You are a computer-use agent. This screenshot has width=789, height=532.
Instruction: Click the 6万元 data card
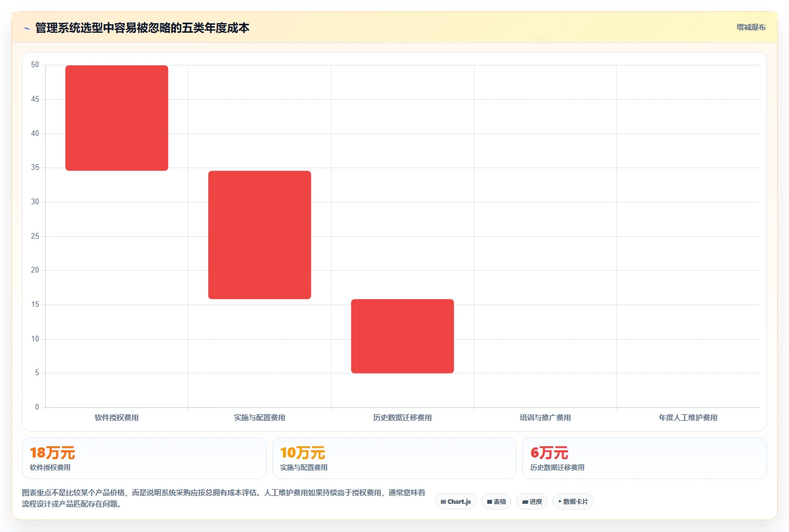[644, 458]
